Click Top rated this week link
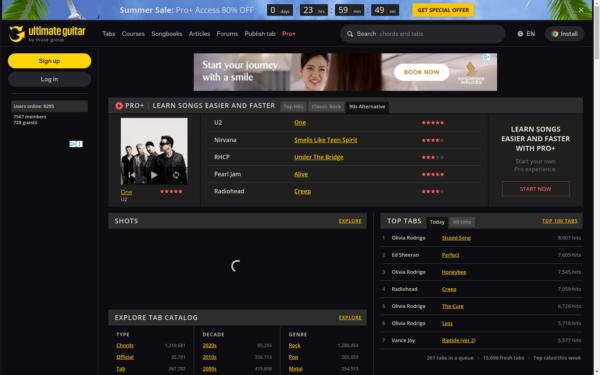The height and width of the screenshot is (375, 600). click(x=557, y=358)
